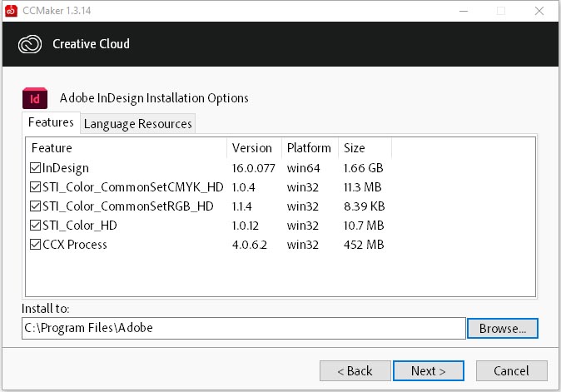Click version 1.0.4 cell
The width and height of the screenshot is (561, 392).
click(x=243, y=187)
